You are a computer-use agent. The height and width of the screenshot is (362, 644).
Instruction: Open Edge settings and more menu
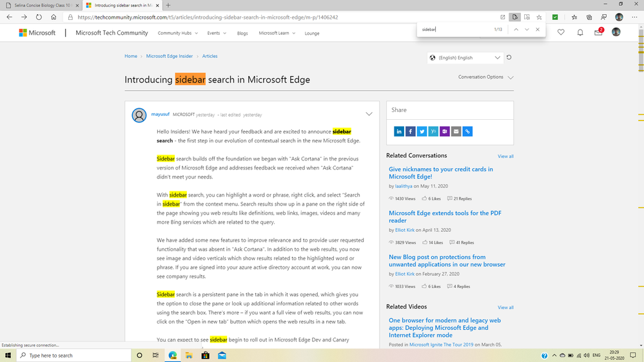tap(634, 17)
